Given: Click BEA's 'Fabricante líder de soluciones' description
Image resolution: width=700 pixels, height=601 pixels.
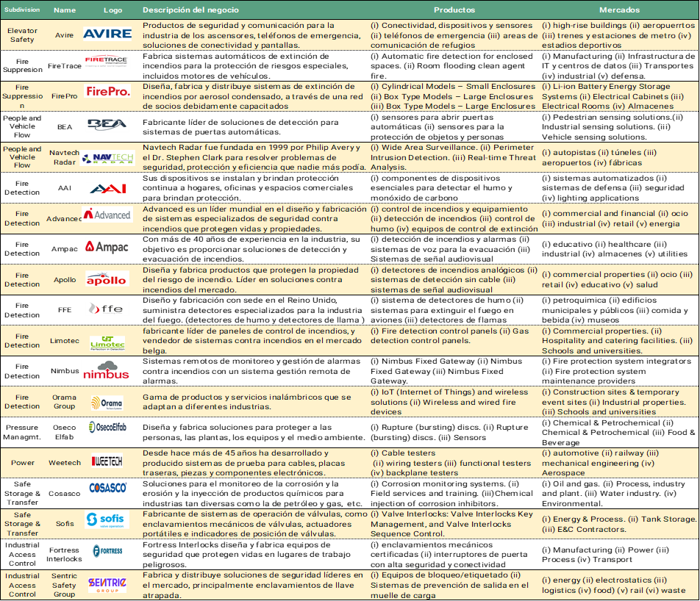Looking at the screenshot, I should [x=240, y=127].
